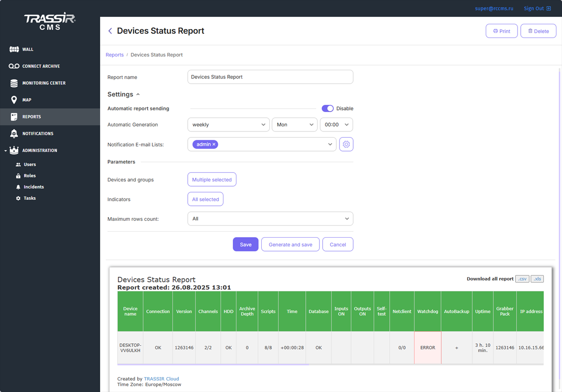The height and width of the screenshot is (392, 562).
Task: Download the report as .csv
Action: [x=522, y=279]
